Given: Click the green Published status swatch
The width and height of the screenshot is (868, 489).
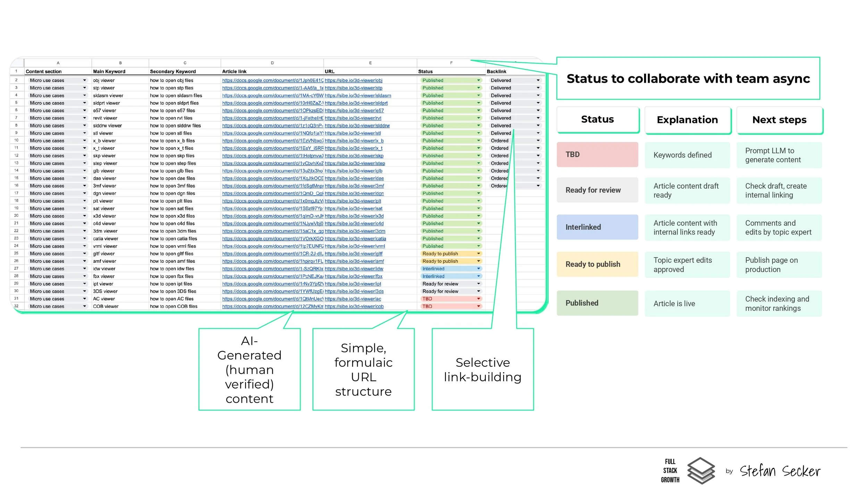Looking at the screenshot, I should (x=597, y=303).
